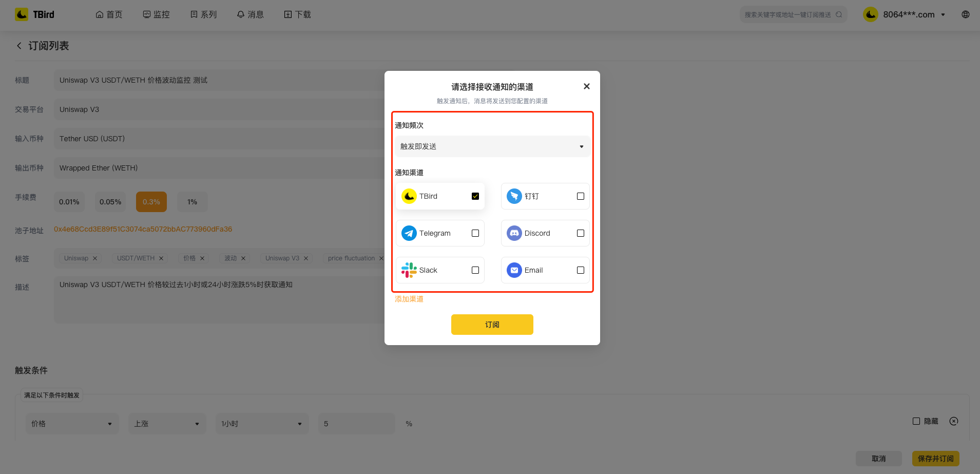Click the Slack channel icon

coord(409,270)
